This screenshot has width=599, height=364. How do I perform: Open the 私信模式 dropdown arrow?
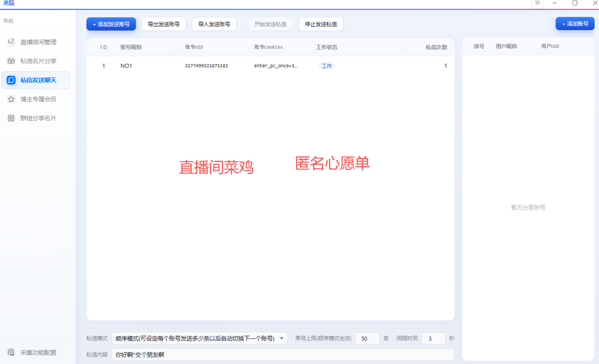(x=282, y=338)
